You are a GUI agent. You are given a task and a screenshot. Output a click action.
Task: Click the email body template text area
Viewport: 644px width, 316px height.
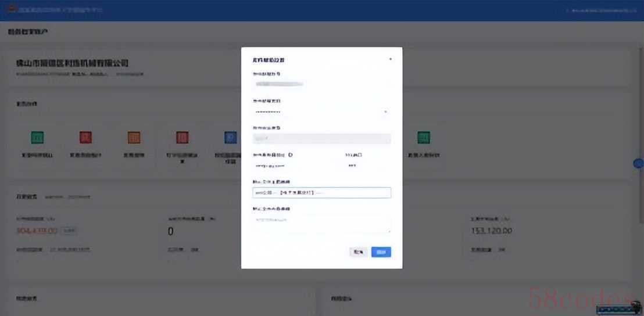[321, 223]
